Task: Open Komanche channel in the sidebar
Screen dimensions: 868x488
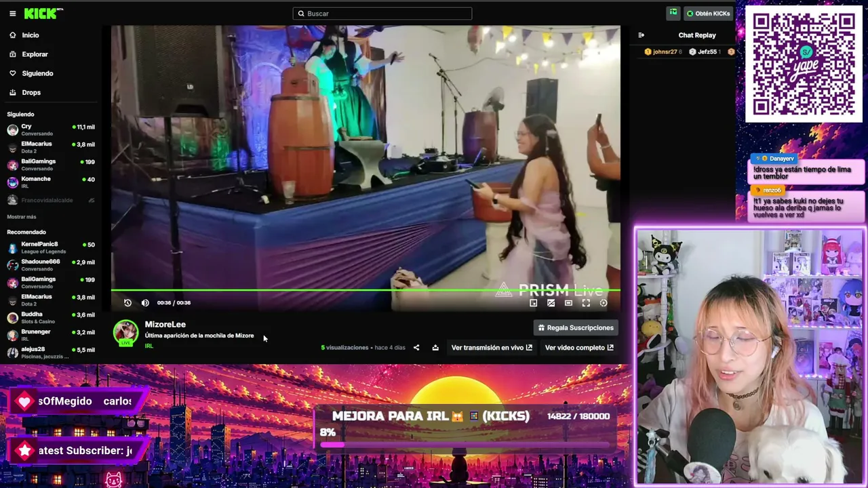Action: point(50,182)
